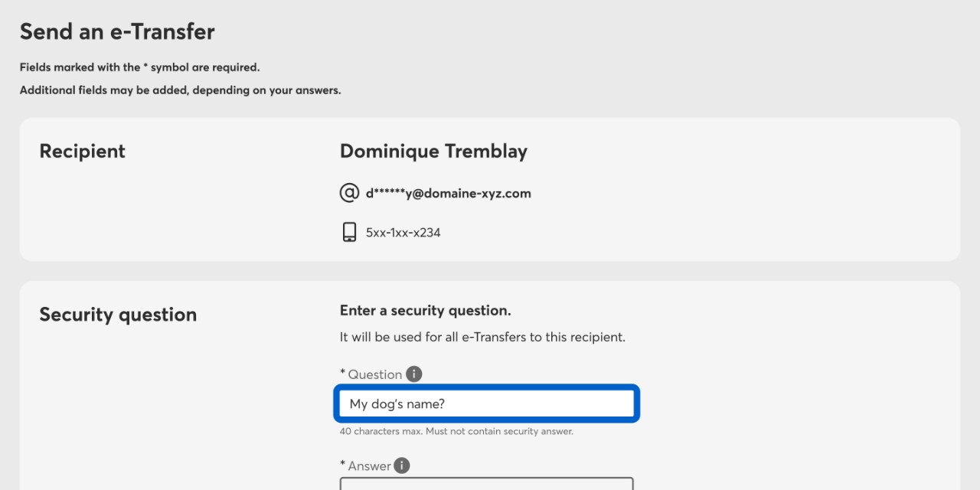Screen dimensions: 980x490
Task: Click the @ email icon under recipient
Action: pyautogui.click(x=349, y=193)
